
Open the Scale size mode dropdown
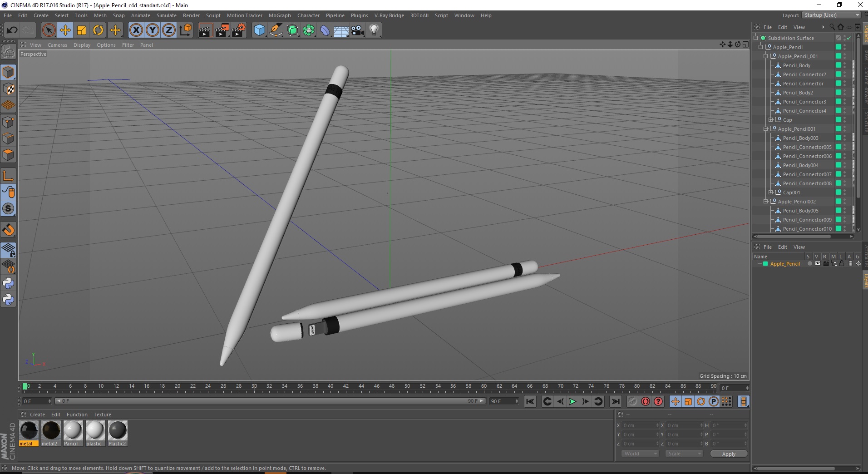pyautogui.click(x=684, y=454)
